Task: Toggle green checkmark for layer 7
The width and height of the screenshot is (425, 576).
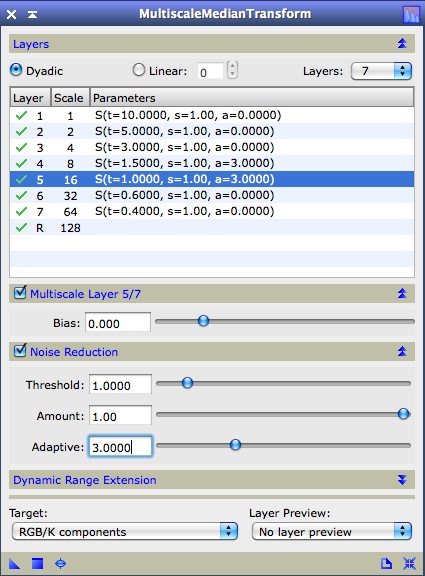Action: 21,211
